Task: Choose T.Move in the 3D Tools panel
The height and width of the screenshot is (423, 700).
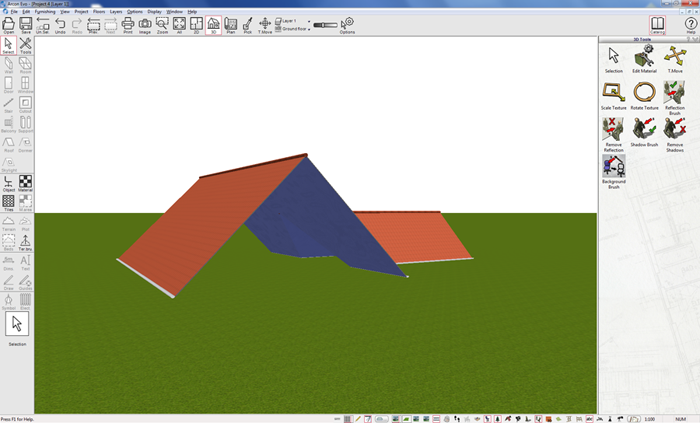Action: click(675, 59)
